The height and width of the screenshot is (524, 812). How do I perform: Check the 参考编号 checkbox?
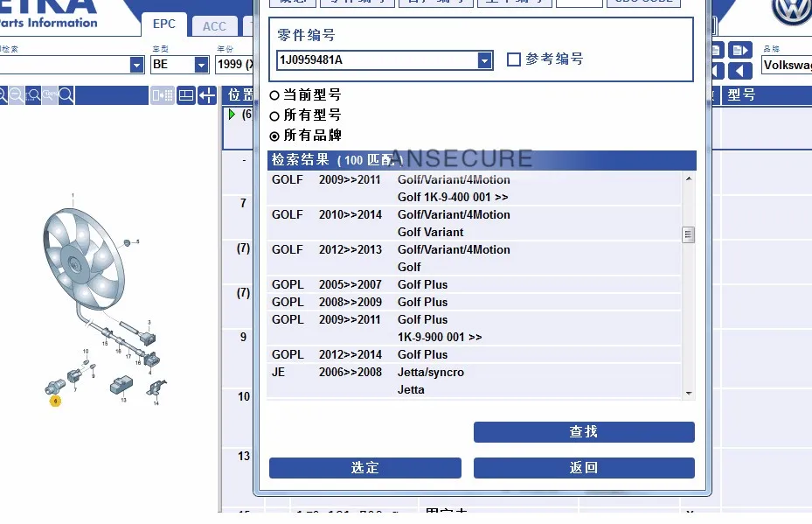click(514, 59)
